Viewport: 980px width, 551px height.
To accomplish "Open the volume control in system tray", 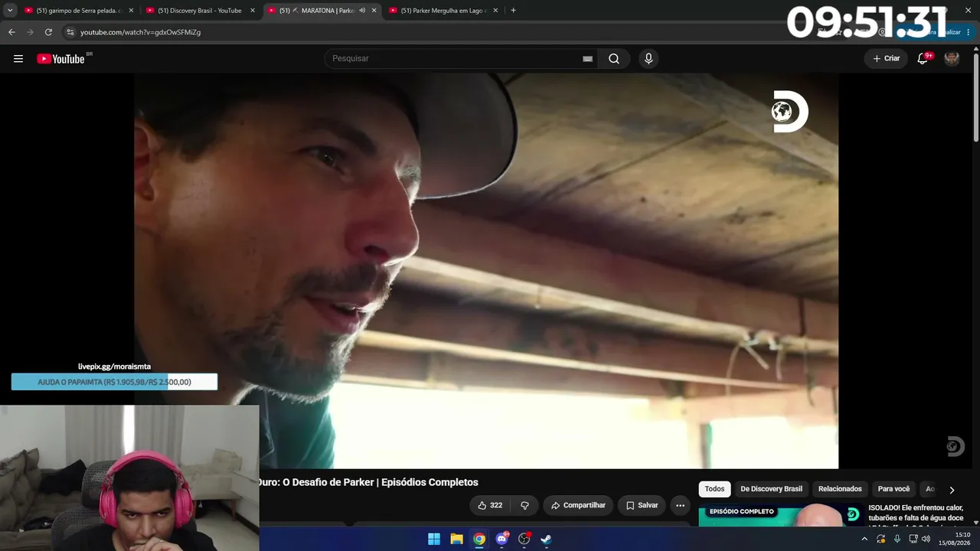I will coord(926,539).
